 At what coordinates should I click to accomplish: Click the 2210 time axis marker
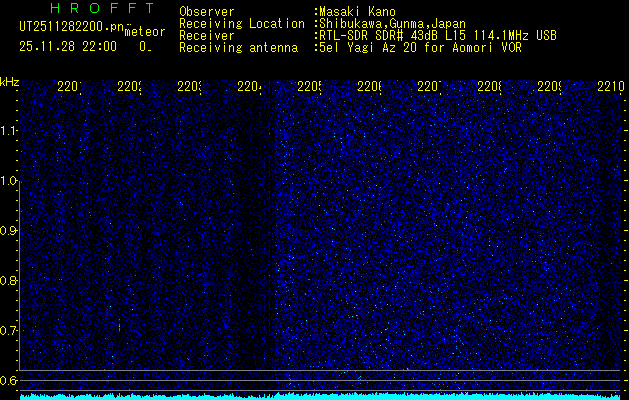[611, 86]
